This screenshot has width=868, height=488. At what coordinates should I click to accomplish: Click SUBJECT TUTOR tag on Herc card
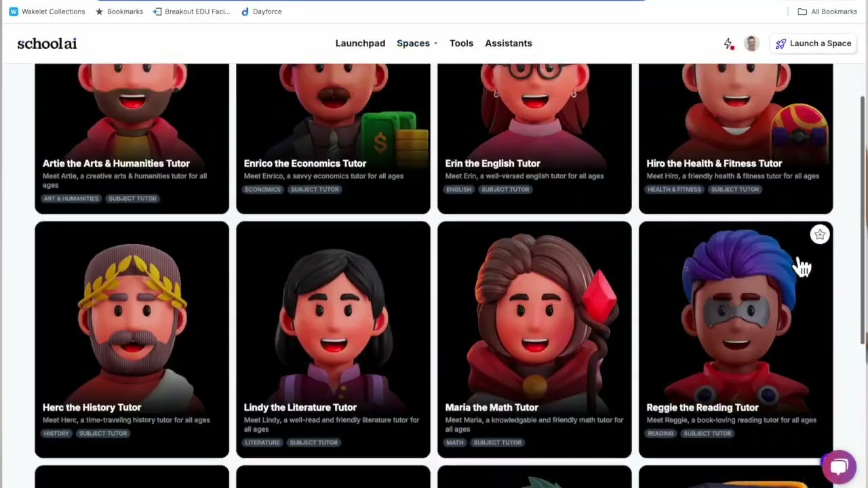pos(103,434)
